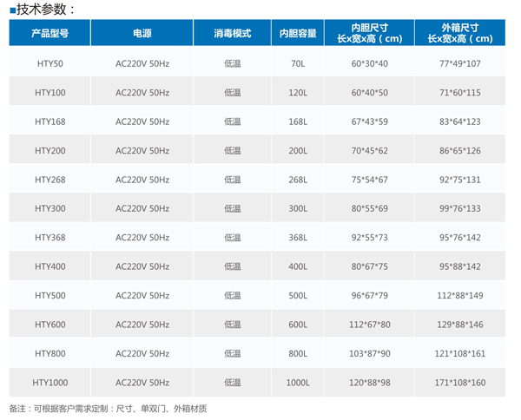Click the 内胆尺寸 column header
Viewport: 521px width, 420px height.
tap(370, 33)
